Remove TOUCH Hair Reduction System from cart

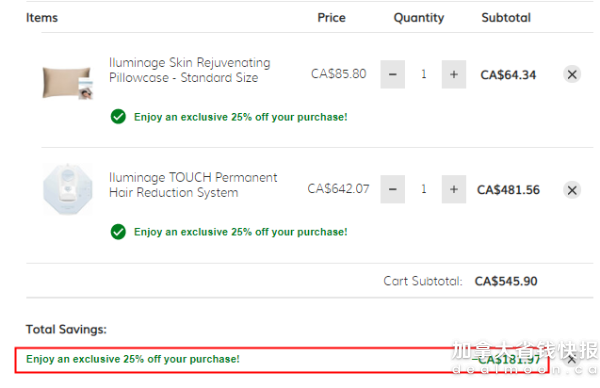coord(572,190)
